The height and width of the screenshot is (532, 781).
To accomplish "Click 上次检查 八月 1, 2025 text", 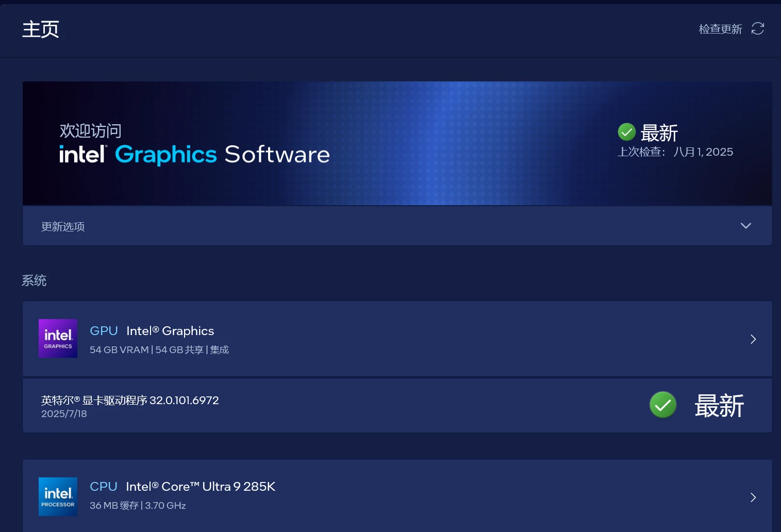I will pyautogui.click(x=675, y=152).
